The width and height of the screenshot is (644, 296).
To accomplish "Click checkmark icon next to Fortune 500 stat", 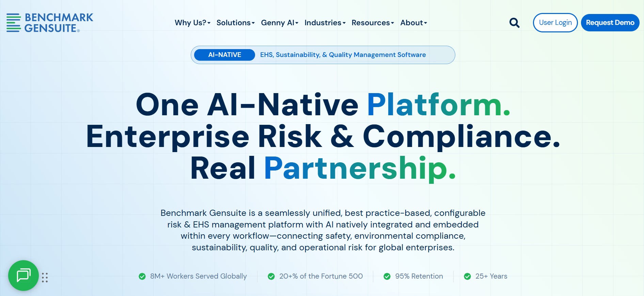I will click(271, 276).
